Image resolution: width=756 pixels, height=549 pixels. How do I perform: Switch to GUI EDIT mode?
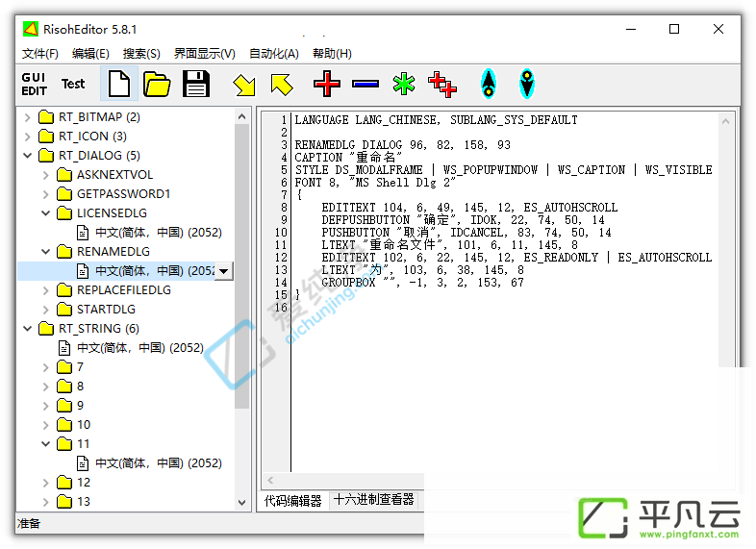[x=35, y=84]
